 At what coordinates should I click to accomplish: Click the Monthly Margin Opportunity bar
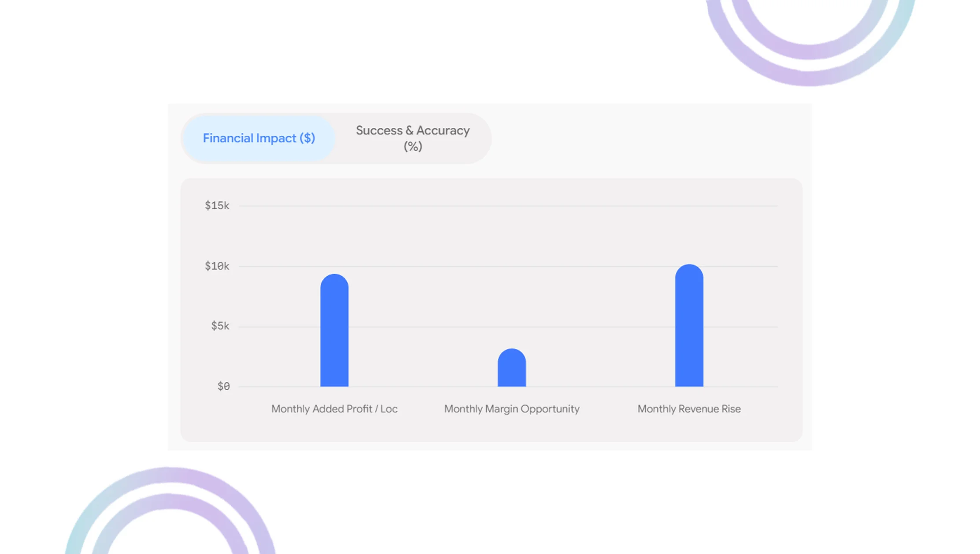point(512,368)
